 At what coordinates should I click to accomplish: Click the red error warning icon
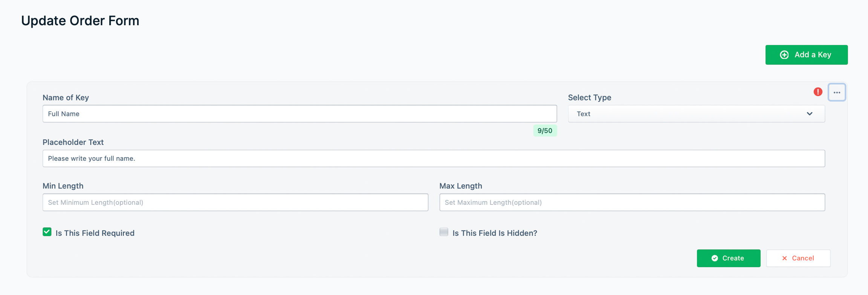click(818, 92)
